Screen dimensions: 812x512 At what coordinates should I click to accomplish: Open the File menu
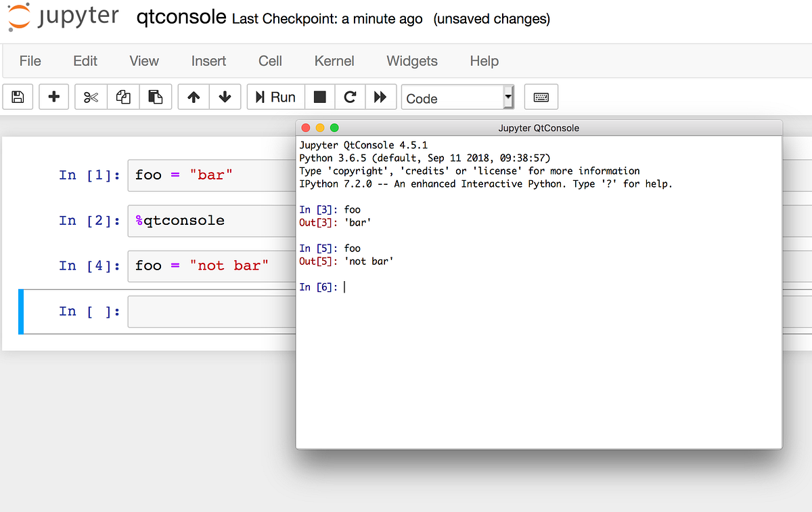point(30,61)
